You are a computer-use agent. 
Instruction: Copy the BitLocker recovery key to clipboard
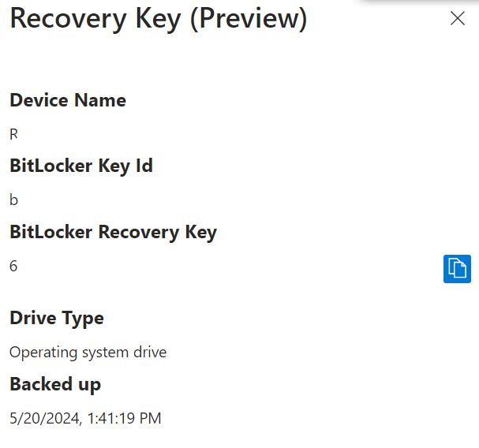[457, 269]
